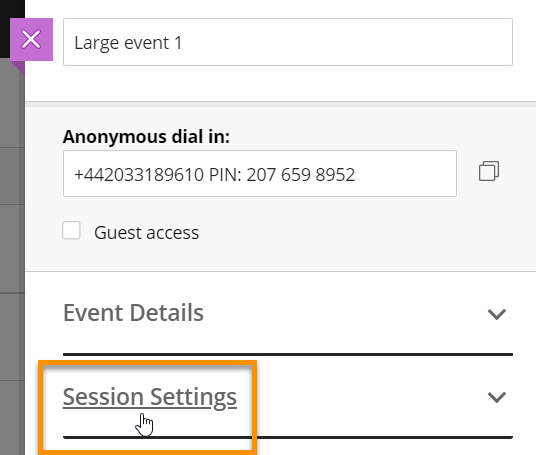Edit the session name Large event 1

(288, 42)
